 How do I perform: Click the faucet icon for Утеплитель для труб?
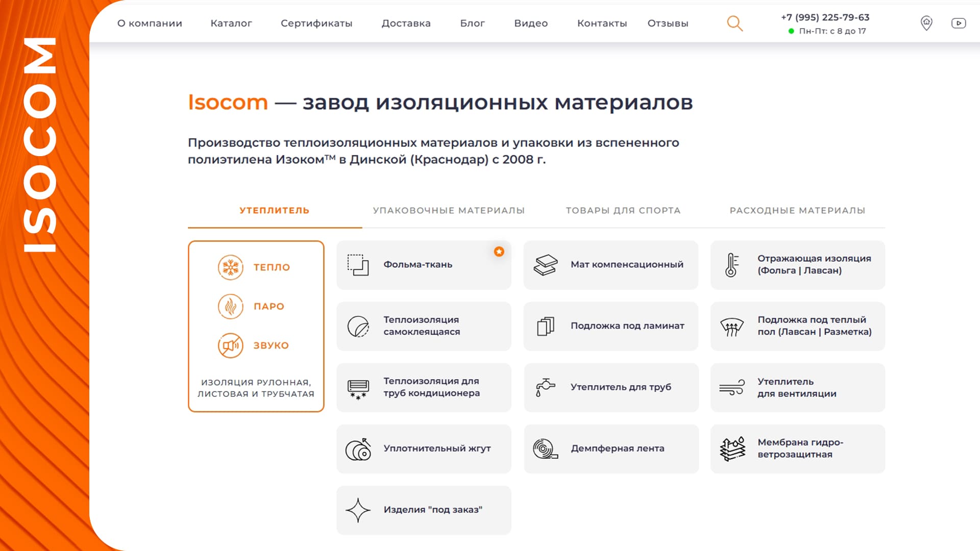point(546,387)
